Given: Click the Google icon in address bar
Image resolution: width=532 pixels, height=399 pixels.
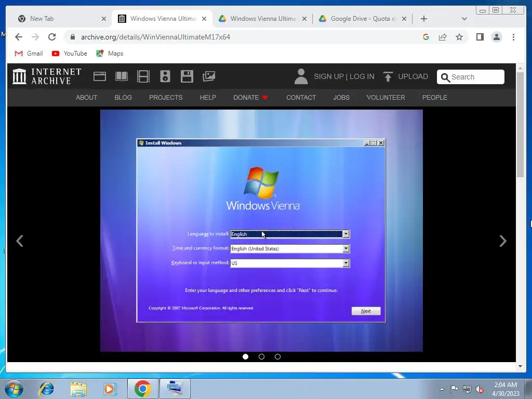Looking at the screenshot, I should [426, 37].
